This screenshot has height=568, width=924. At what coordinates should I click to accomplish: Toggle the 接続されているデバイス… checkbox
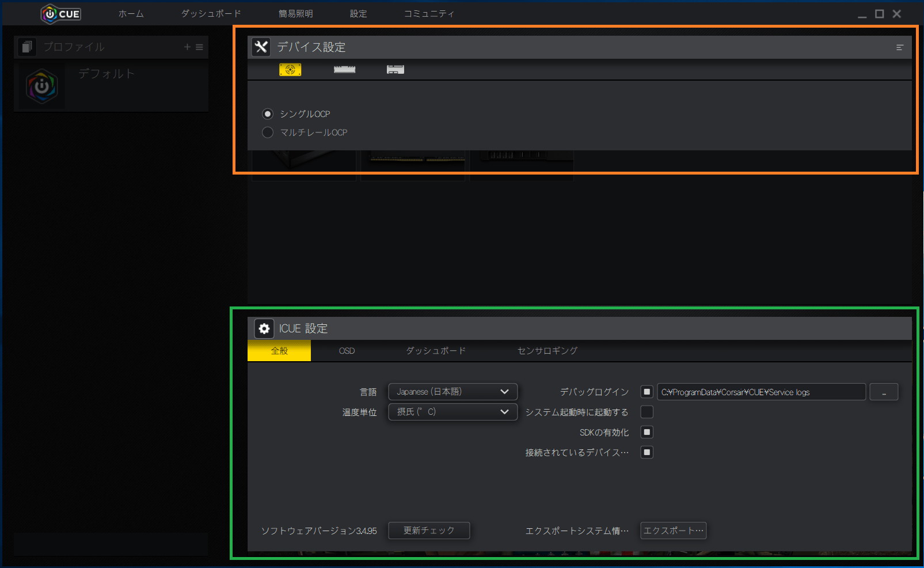pyautogui.click(x=647, y=452)
